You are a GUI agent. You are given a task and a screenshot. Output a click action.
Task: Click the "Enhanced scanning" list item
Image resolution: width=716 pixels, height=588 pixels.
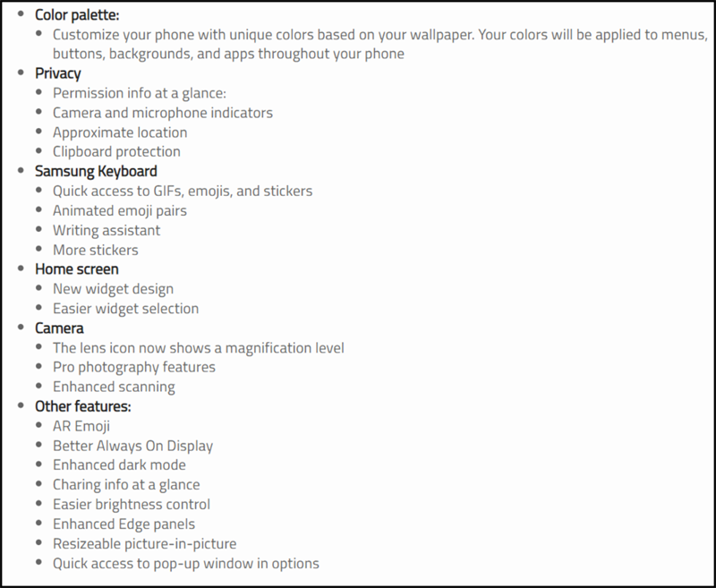point(114,387)
